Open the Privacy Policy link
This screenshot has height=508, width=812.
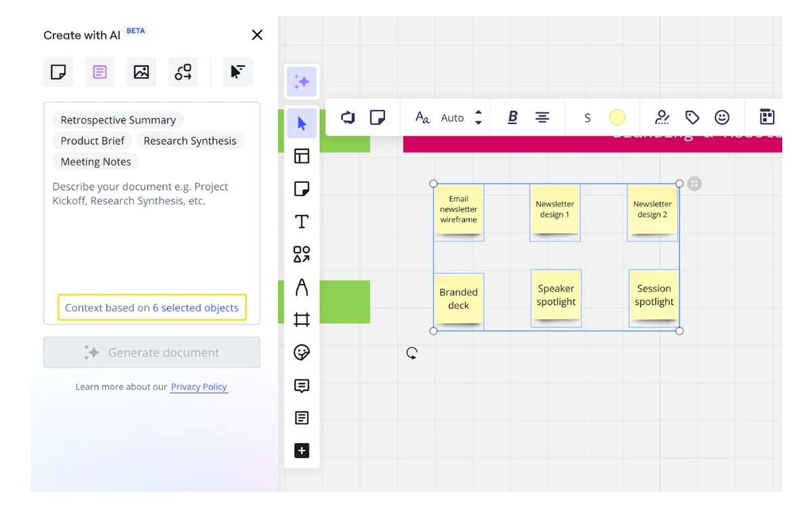199,387
